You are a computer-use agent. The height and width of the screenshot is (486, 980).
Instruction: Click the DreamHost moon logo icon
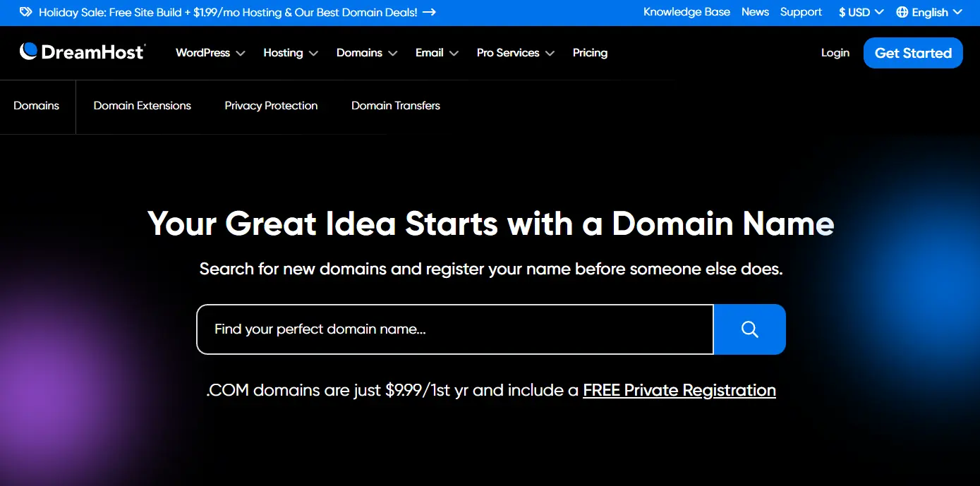pos(28,51)
